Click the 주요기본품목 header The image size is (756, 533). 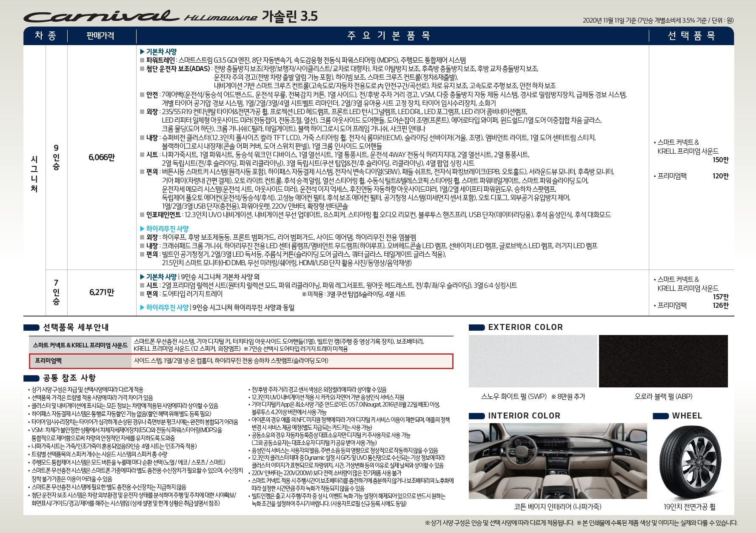pos(389,36)
